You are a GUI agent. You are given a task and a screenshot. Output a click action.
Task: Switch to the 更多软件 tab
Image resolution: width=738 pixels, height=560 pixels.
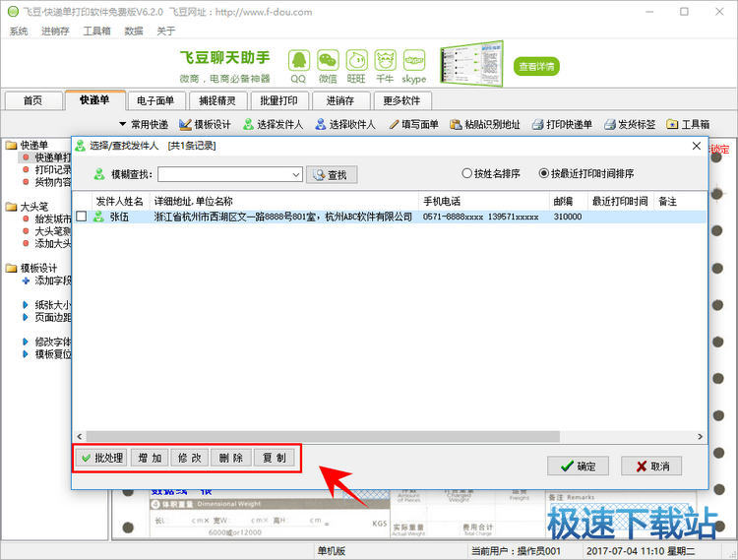click(x=401, y=100)
